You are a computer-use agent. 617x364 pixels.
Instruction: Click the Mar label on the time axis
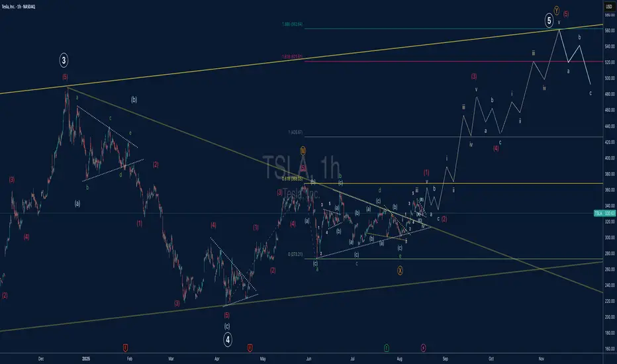click(x=171, y=359)
